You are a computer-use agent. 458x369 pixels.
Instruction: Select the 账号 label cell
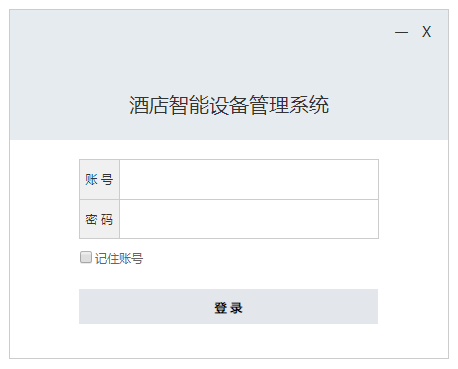pyautogui.click(x=99, y=179)
